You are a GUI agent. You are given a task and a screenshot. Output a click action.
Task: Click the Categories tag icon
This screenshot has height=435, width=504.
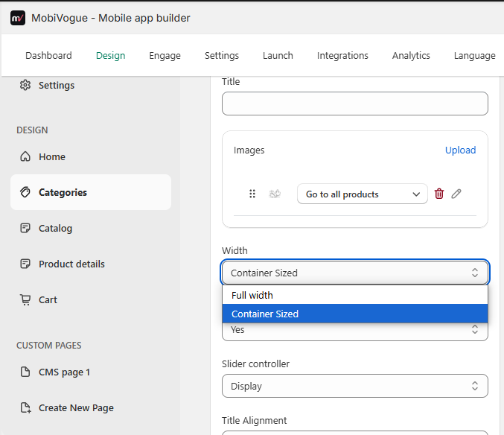pyautogui.click(x=25, y=192)
